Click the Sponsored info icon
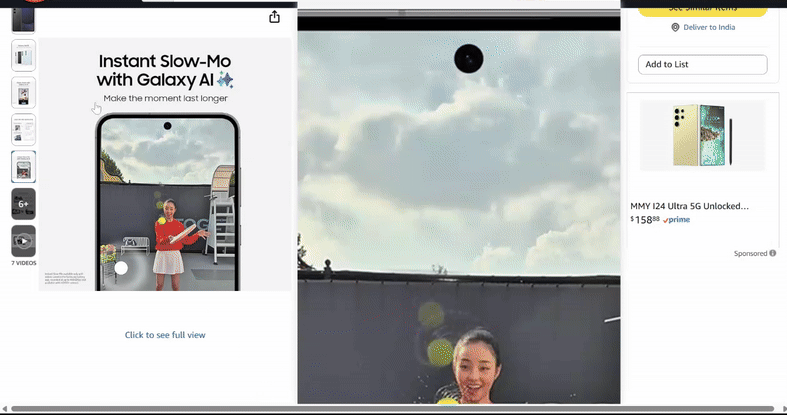The height and width of the screenshot is (415, 787). 773,254
